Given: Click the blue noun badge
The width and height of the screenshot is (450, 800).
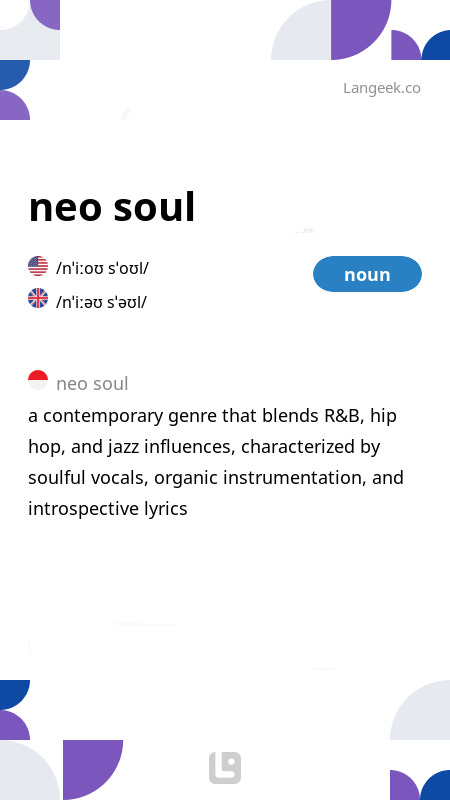Looking at the screenshot, I should [367, 274].
